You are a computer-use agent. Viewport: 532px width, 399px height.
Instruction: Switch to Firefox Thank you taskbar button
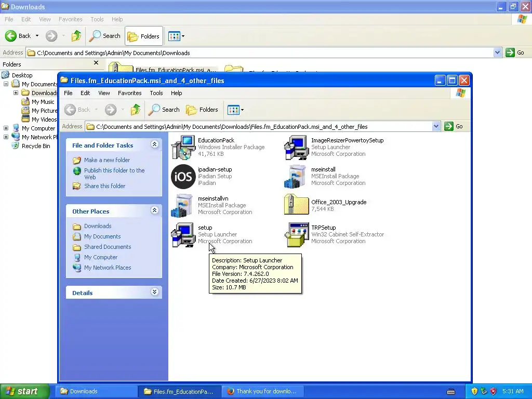(263, 391)
